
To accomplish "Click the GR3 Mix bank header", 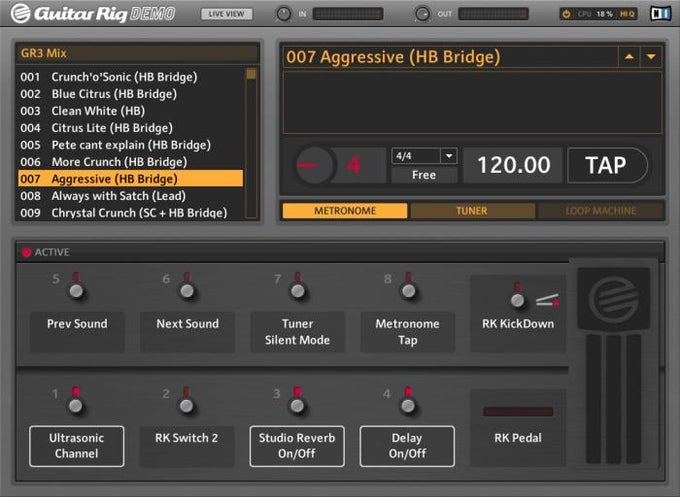I will coord(137,53).
